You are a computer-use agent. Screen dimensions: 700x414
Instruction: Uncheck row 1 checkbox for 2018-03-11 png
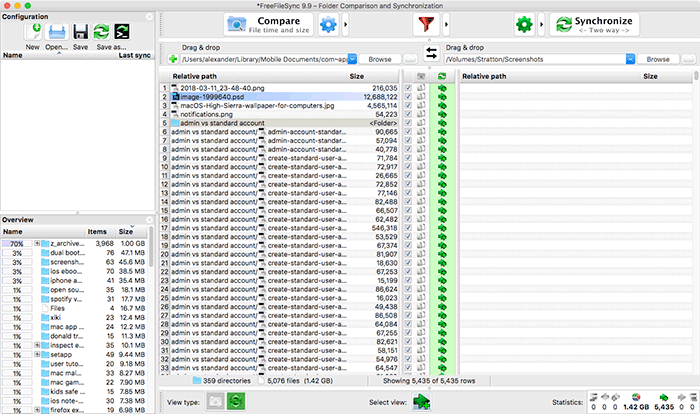[x=408, y=88]
